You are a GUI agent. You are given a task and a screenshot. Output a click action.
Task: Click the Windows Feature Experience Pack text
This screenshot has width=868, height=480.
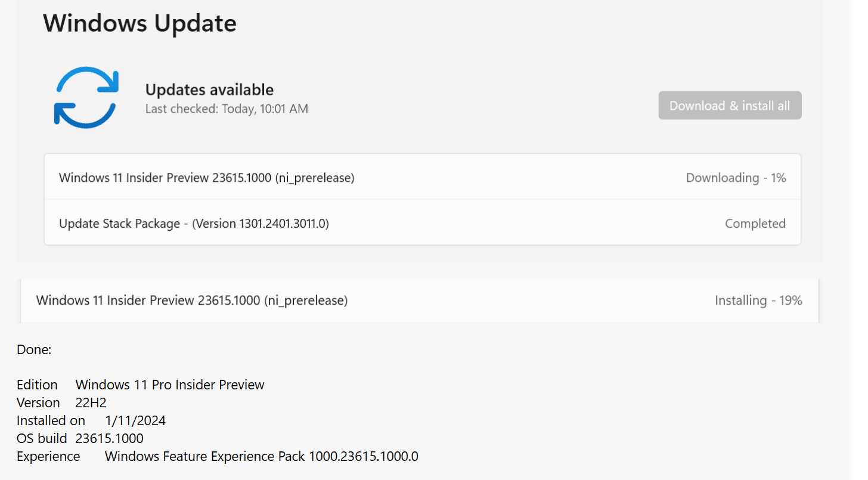coord(261,456)
